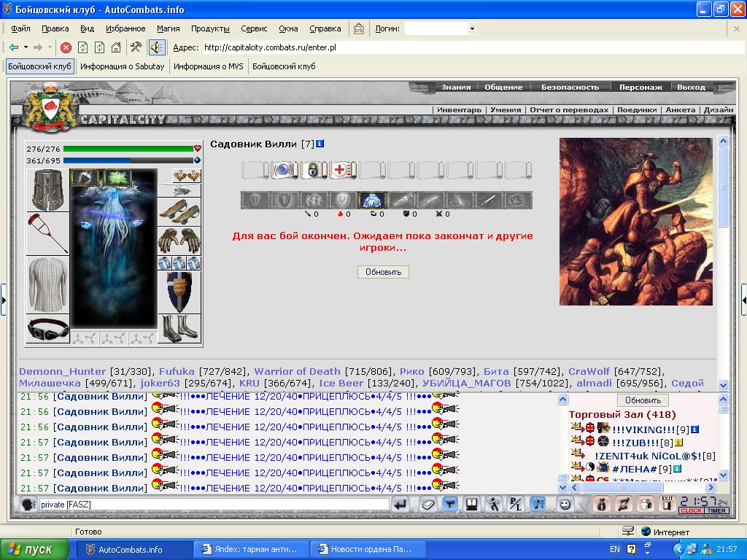
Task: Click the red cross healing scroll
Action: (343, 170)
